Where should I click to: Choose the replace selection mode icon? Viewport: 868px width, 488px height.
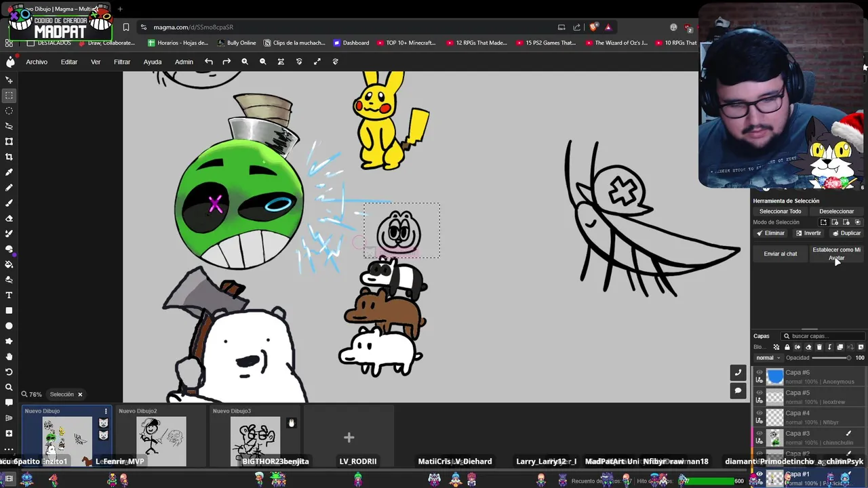[824, 222]
